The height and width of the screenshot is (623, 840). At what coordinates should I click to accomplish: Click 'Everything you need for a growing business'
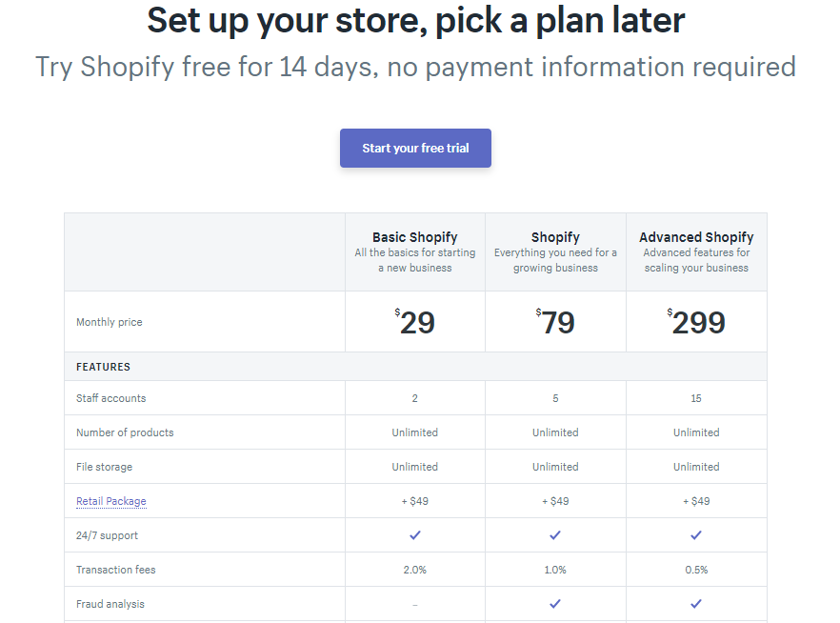pyautogui.click(x=555, y=260)
